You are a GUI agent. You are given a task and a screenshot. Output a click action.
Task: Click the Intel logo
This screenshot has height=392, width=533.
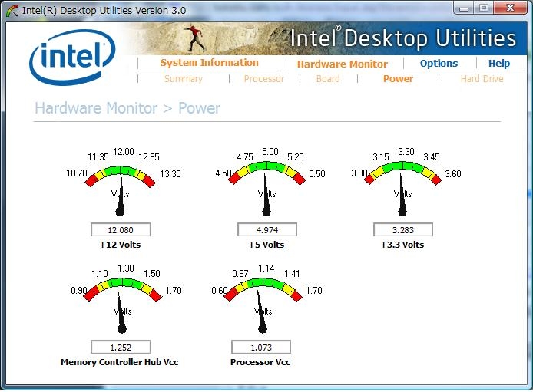pos(72,57)
